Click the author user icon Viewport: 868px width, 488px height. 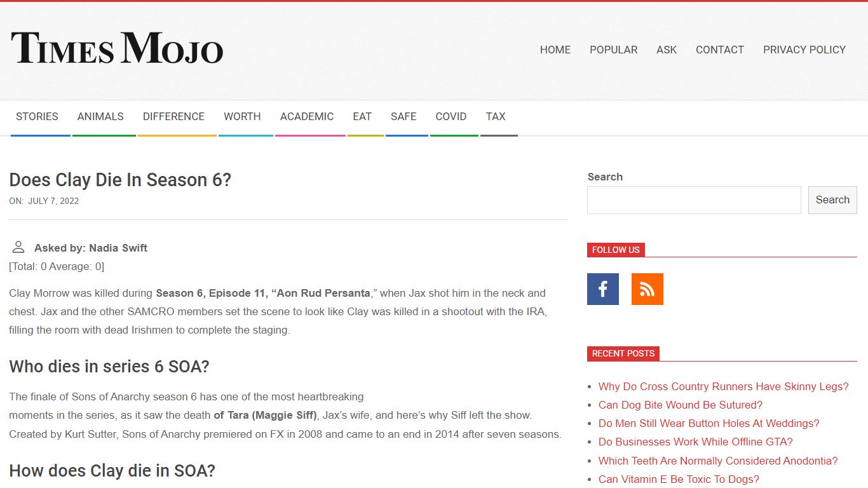click(18, 247)
